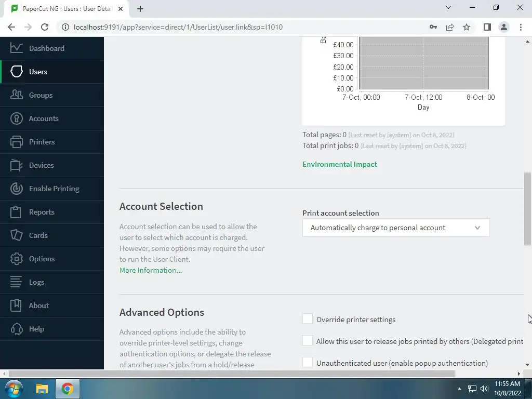Click the share page icon

pyautogui.click(x=450, y=27)
